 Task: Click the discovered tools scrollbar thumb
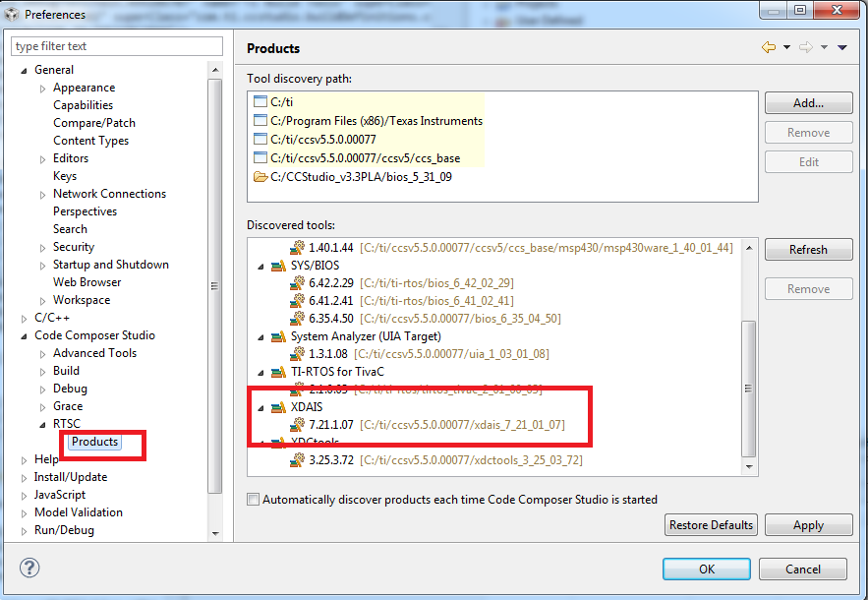[x=749, y=389]
